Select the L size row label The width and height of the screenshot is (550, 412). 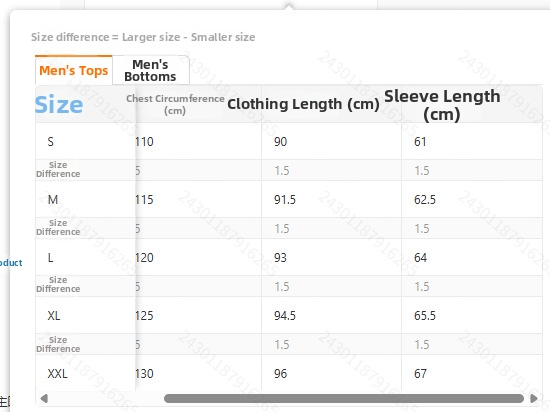pyautogui.click(x=50, y=258)
